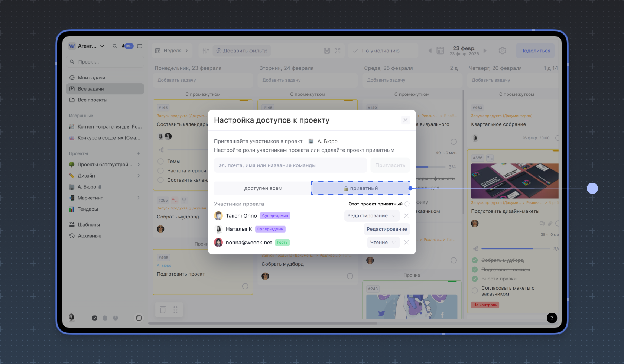Open the calendar date picker icon

tap(440, 51)
